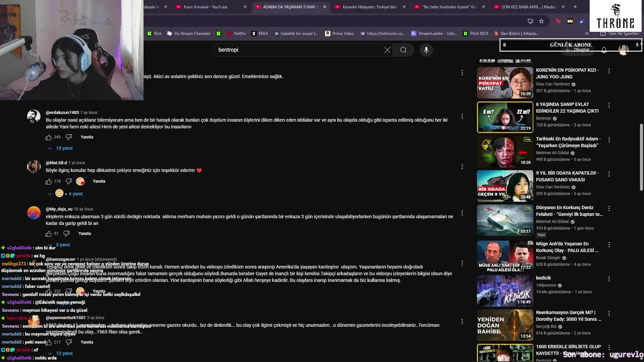
Task: Reply to the @My_deja_vu comment via Yanıtla
Action: click(x=85, y=234)
